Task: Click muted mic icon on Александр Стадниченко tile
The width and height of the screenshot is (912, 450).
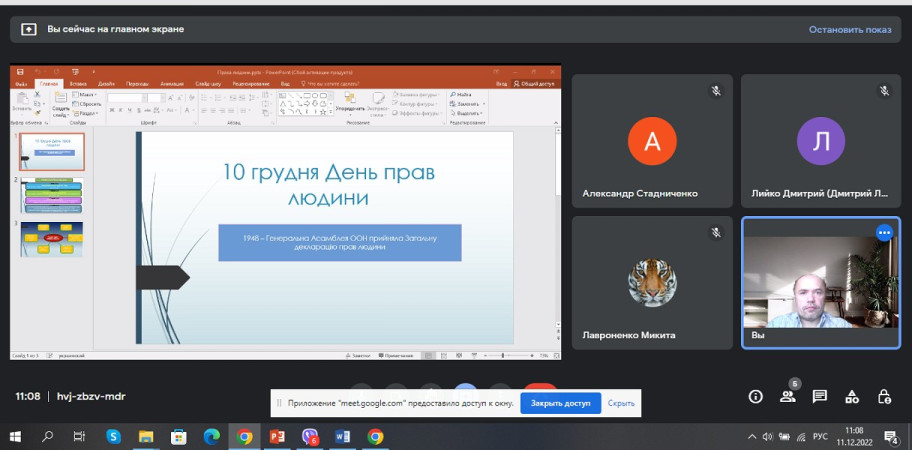Action: [x=716, y=91]
